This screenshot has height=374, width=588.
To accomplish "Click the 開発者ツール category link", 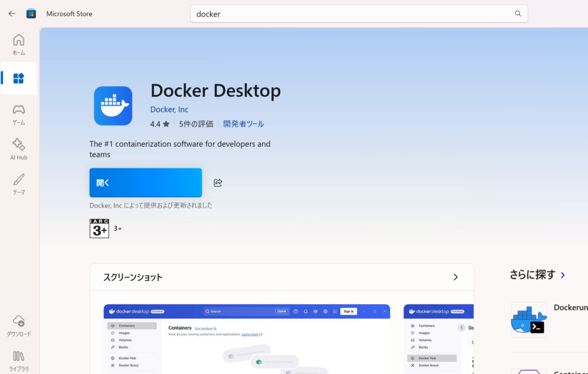I will (243, 124).
